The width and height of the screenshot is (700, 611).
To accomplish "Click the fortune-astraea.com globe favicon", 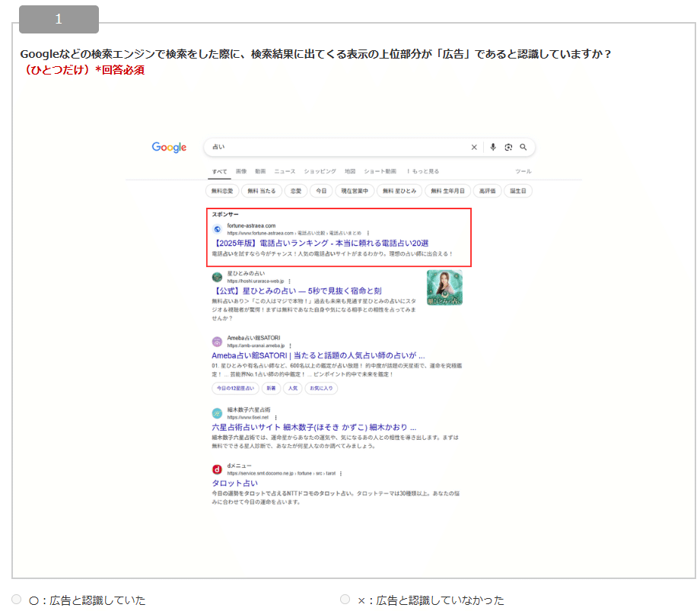I will coord(217,229).
